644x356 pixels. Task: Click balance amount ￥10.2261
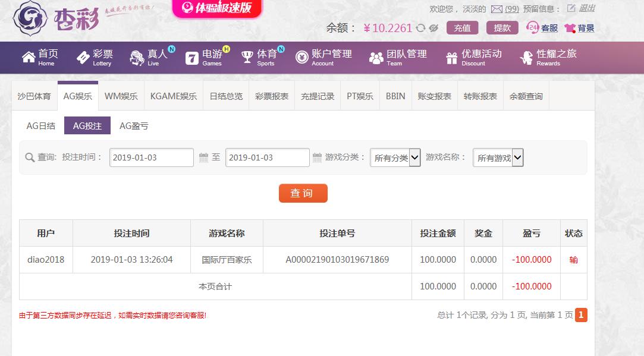pyautogui.click(x=388, y=28)
